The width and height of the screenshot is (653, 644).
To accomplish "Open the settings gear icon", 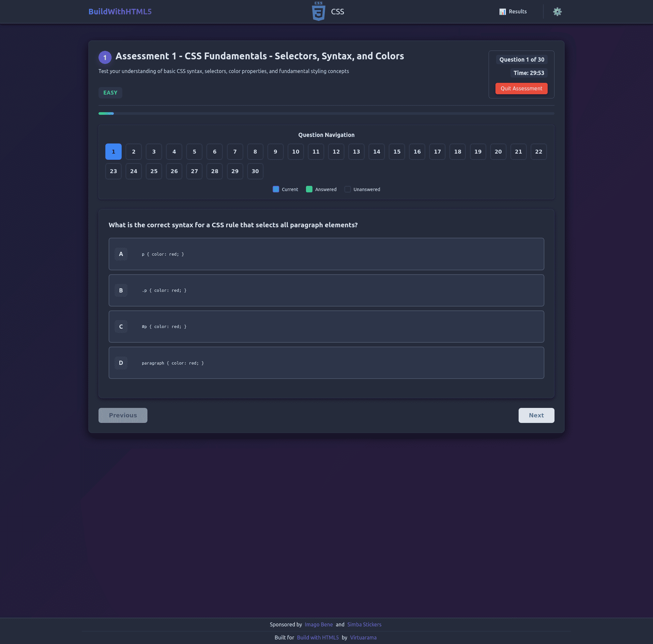I will point(557,11).
